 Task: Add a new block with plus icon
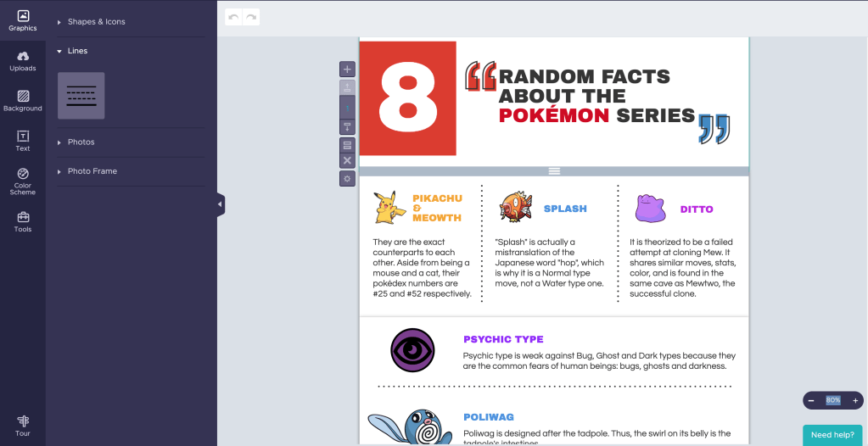pyautogui.click(x=347, y=70)
